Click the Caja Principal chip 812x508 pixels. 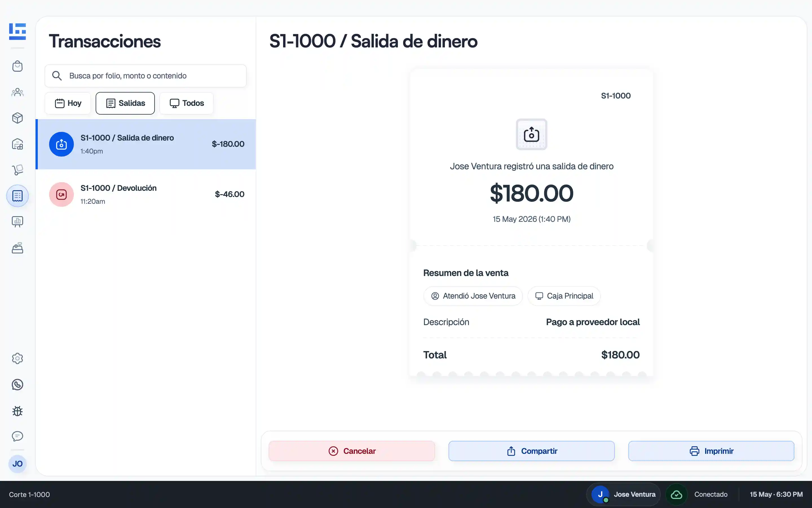pyautogui.click(x=564, y=296)
